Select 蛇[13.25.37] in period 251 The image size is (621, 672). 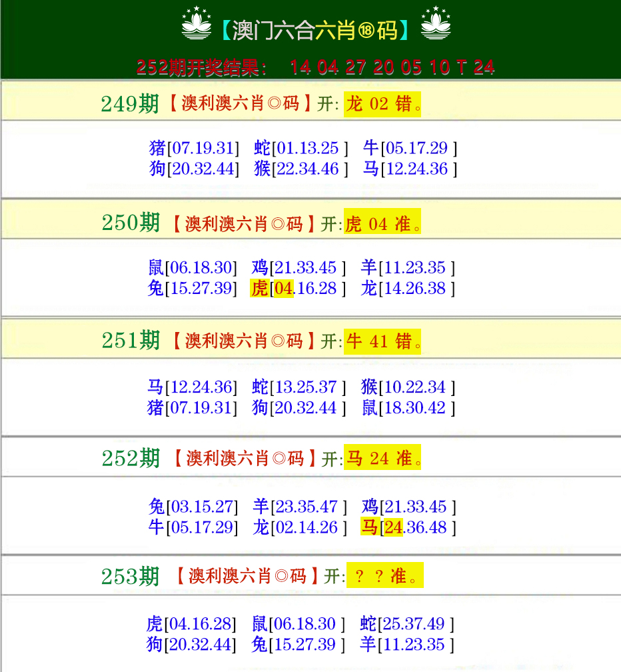[299, 387]
